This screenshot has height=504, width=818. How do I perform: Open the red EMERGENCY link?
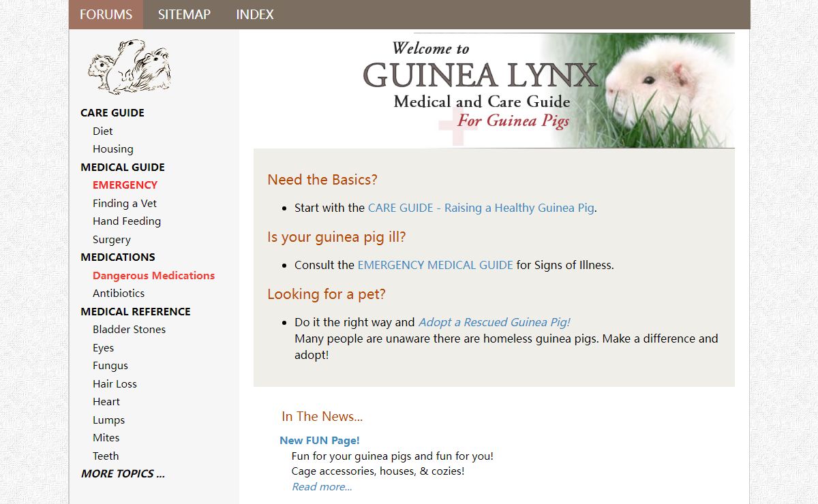click(x=125, y=185)
